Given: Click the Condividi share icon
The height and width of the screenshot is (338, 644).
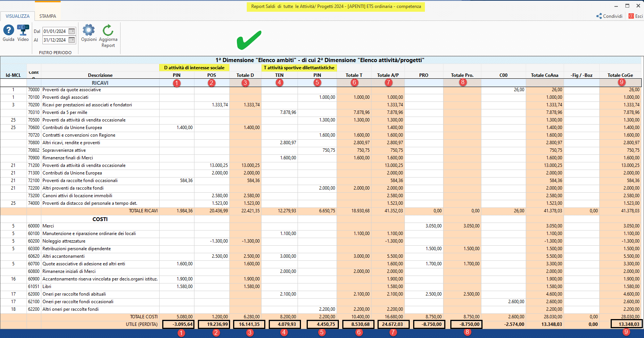Looking at the screenshot, I should click(x=599, y=16).
